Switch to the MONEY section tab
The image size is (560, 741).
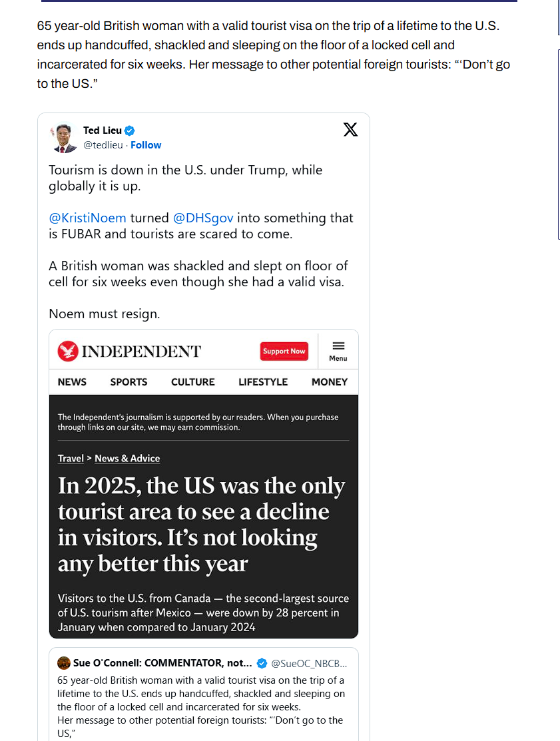coord(330,382)
